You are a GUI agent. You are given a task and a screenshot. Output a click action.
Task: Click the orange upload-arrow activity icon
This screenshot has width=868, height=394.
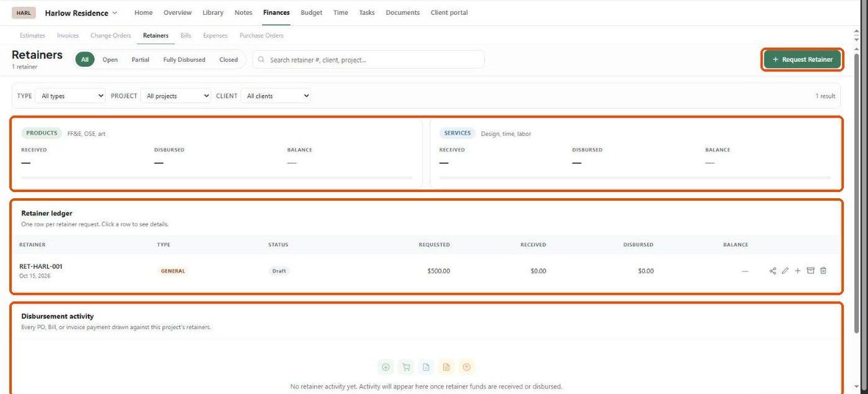pyautogui.click(x=467, y=367)
